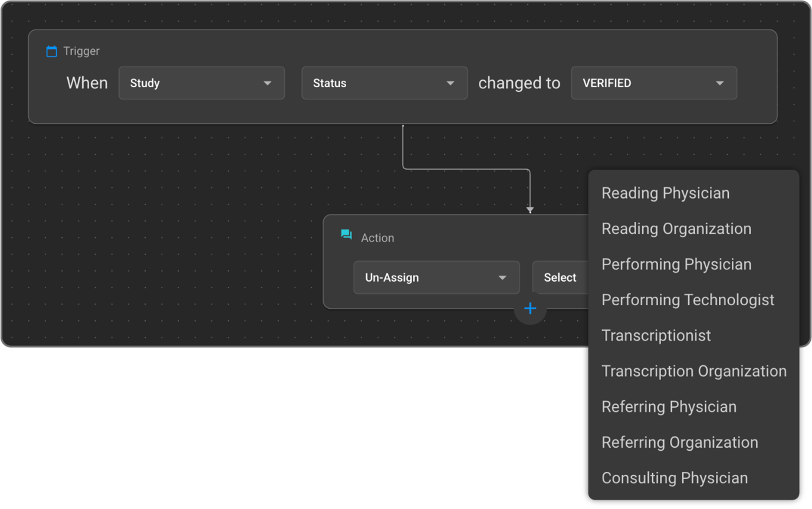
Task: Click the Study dropdown arrow
Action: click(267, 83)
